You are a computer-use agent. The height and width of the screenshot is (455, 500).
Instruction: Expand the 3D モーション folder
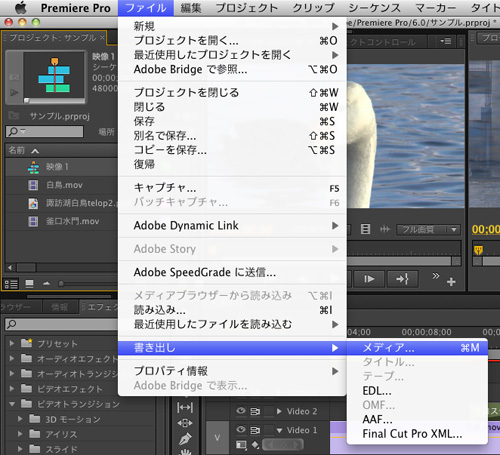click(x=20, y=419)
